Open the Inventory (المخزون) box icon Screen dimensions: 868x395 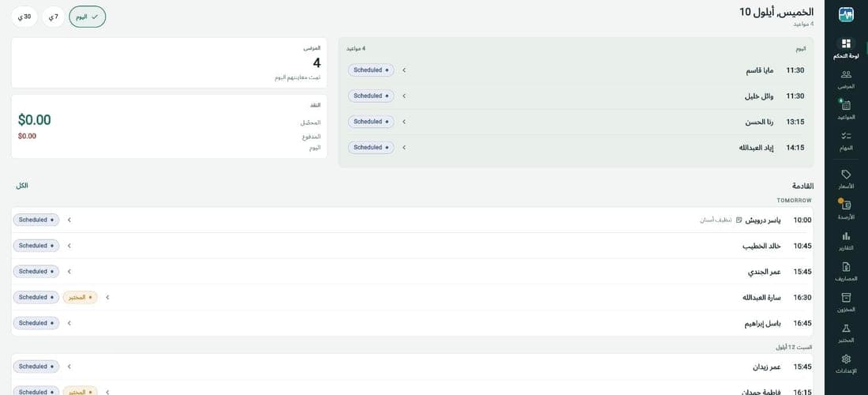click(x=846, y=298)
